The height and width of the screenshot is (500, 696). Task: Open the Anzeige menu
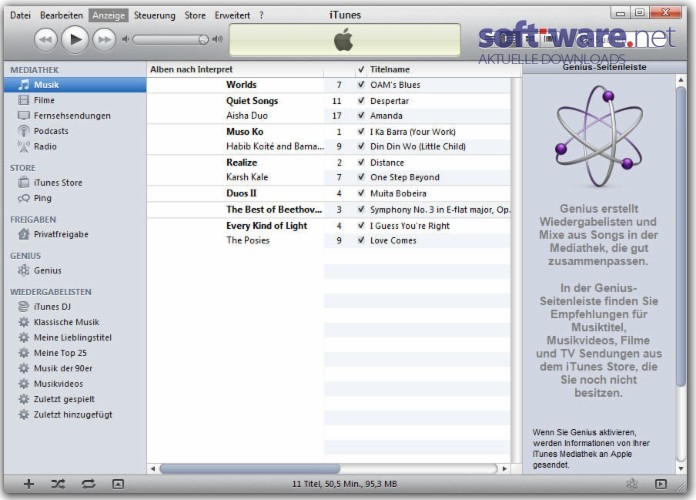108,15
